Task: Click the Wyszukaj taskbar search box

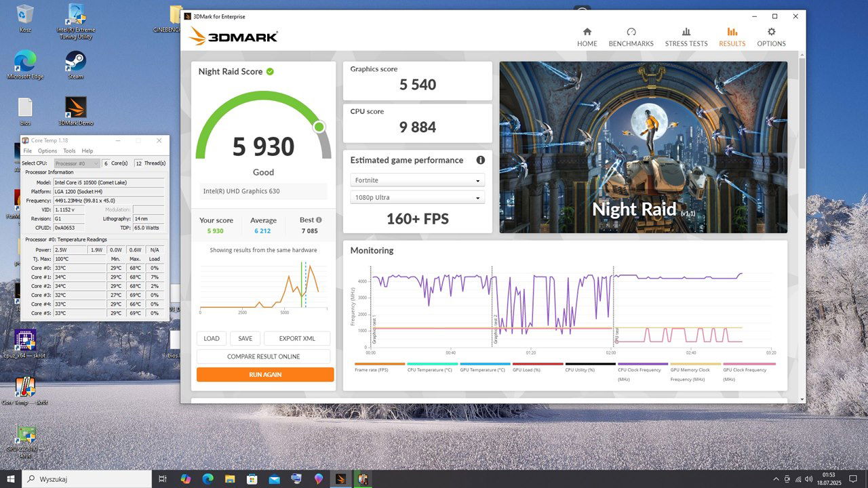Action: pyautogui.click(x=88, y=479)
